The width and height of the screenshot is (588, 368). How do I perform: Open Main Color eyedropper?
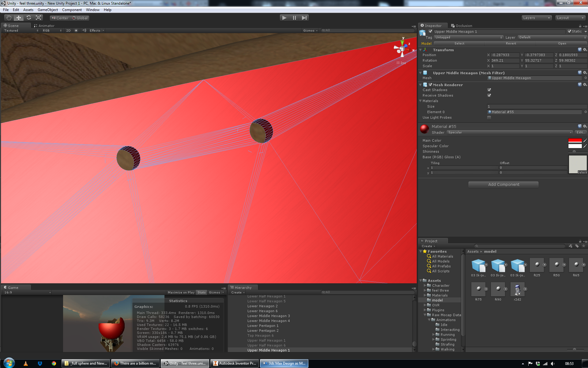585,140
